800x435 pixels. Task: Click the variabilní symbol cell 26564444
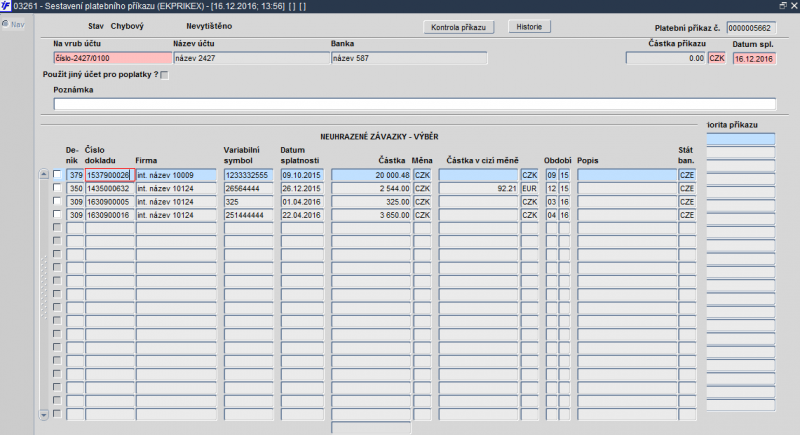tap(248, 188)
